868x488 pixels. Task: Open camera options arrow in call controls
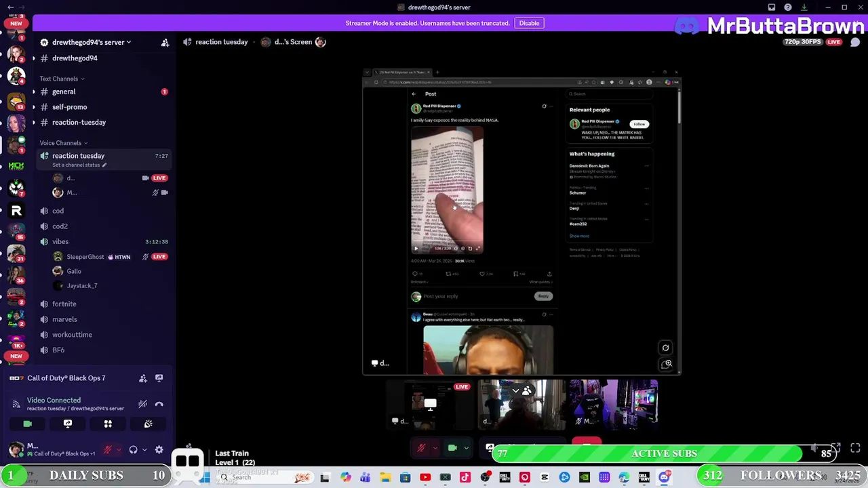[x=466, y=448]
